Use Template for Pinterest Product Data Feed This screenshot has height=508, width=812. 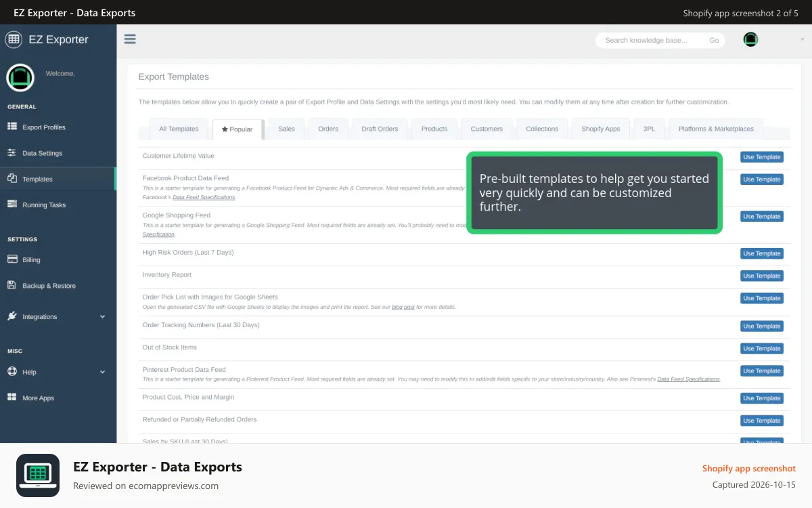pos(762,371)
